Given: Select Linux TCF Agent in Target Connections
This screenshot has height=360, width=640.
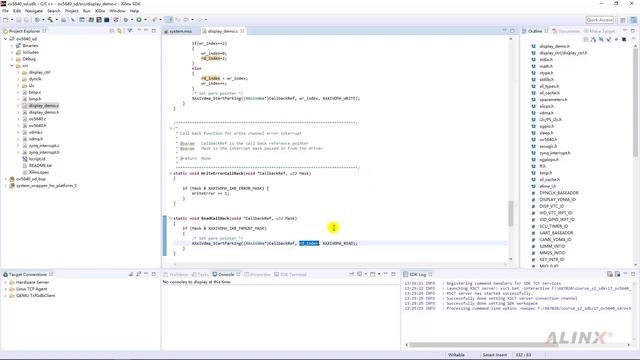Looking at the screenshot, I should [x=31, y=289].
